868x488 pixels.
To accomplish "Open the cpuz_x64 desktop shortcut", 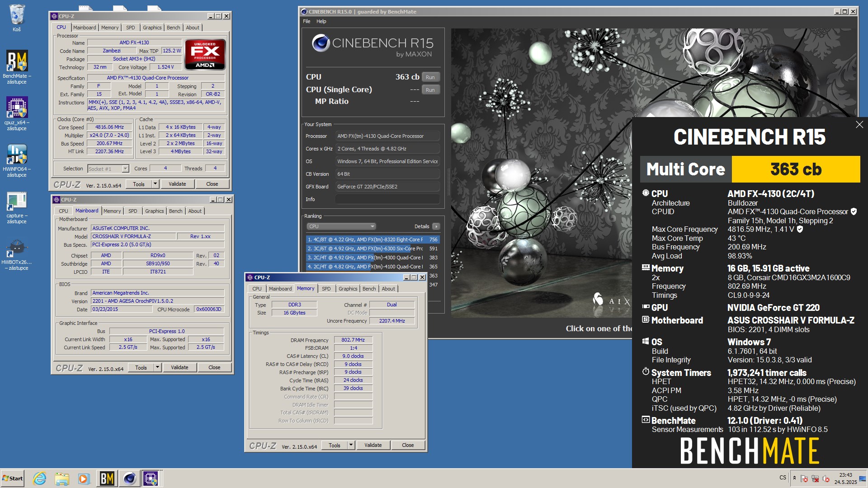I will 17,113.
